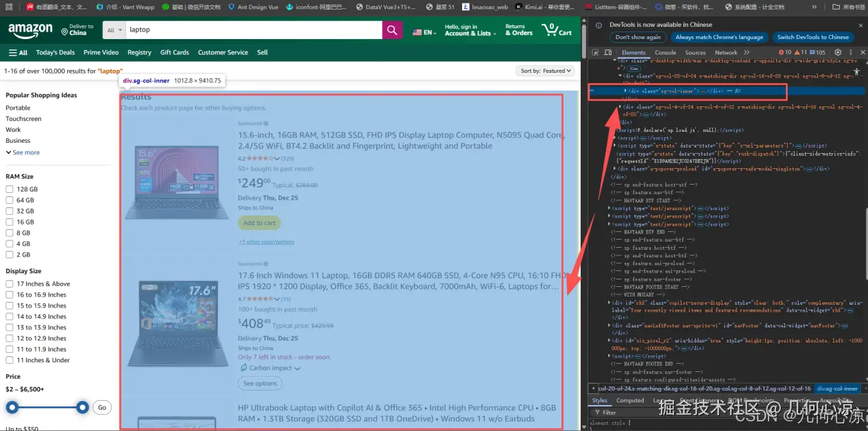Check the 11 Inches & Under box
The image size is (868, 431).
point(10,360)
